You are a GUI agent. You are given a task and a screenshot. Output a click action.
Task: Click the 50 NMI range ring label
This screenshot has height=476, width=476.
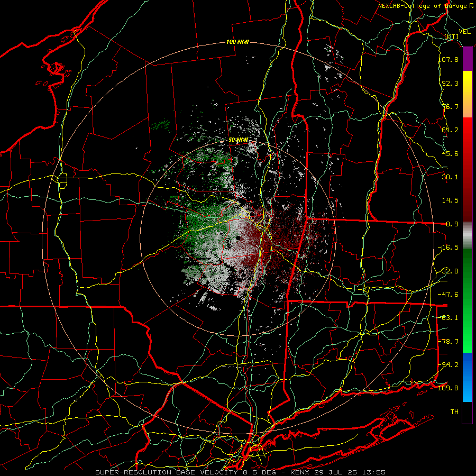(x=239, y=140)
